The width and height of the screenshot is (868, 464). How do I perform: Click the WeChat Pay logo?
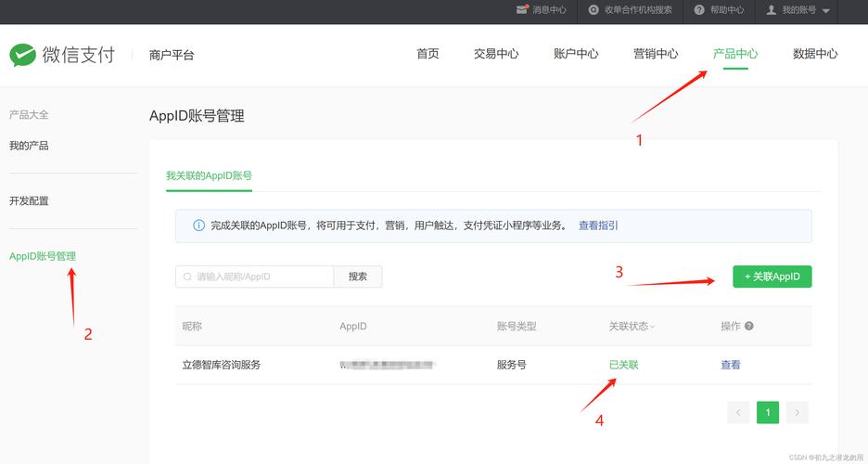coord(62,55)
